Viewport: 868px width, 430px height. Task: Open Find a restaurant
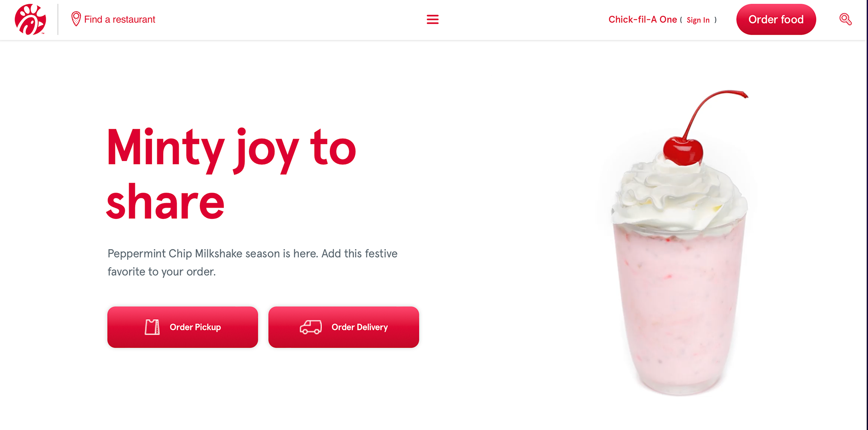click(x=119, y=19)
